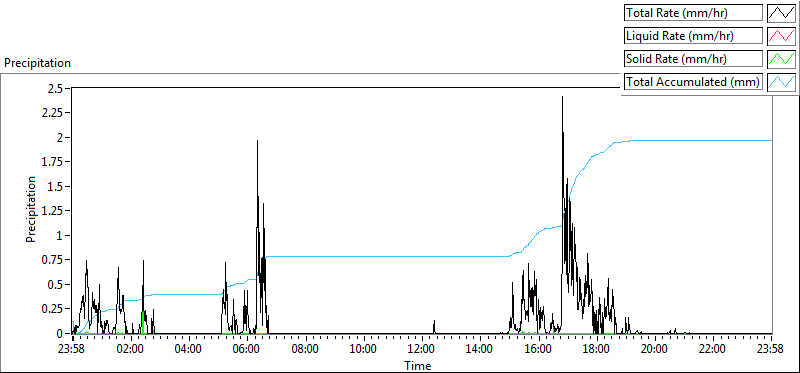Click the rightmost 23:58 time axis label

[x=771, y=349]
